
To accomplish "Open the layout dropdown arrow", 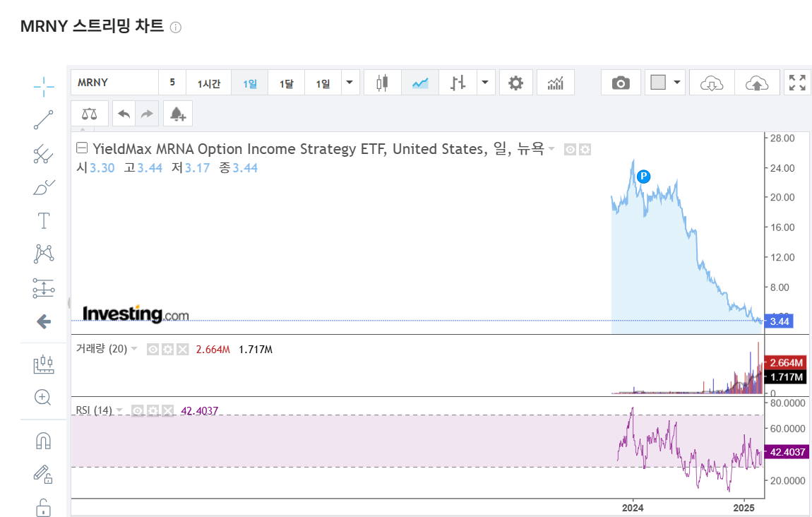I will (x=677, y=83).
